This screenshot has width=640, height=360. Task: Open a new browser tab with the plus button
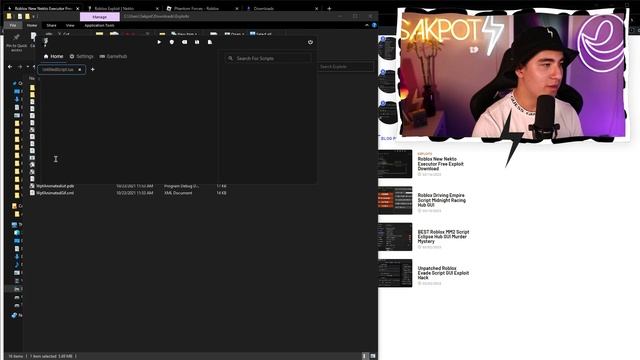[x=329, y=8]
